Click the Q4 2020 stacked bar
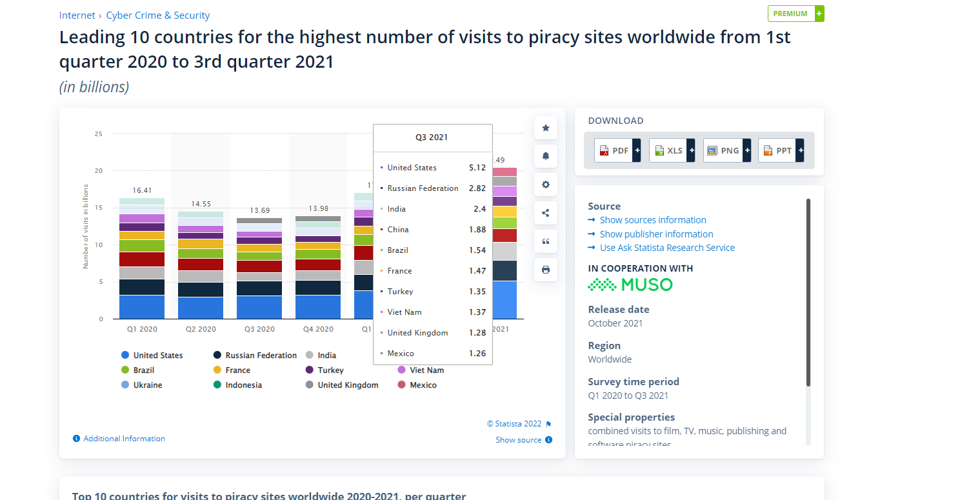 [x=318, y=267]
